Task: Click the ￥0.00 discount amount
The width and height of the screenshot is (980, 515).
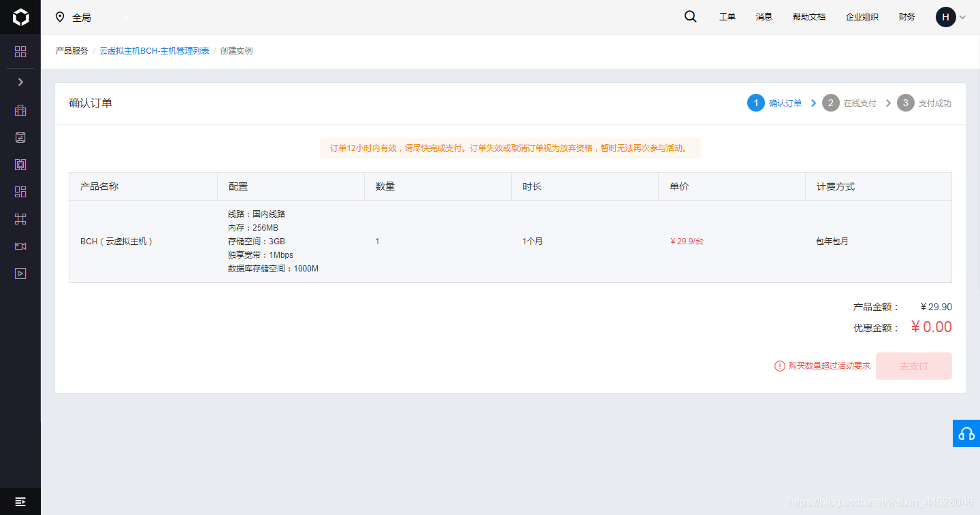Action: 931,327
